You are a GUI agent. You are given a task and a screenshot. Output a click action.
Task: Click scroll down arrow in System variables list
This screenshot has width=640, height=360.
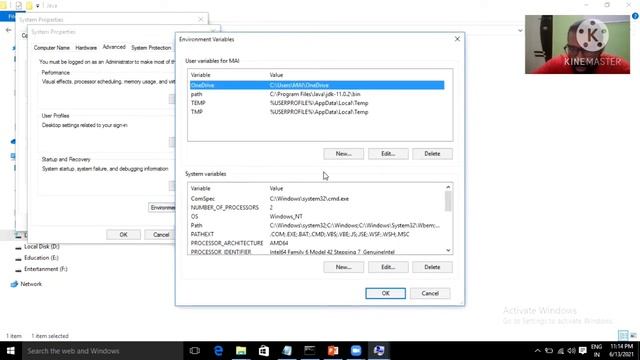[448, 251]
